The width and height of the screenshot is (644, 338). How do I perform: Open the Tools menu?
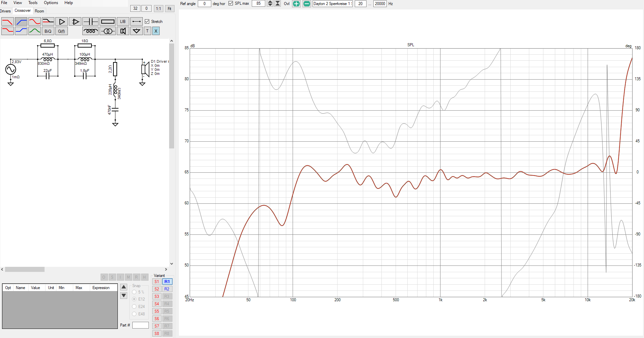tap(33, 3)
